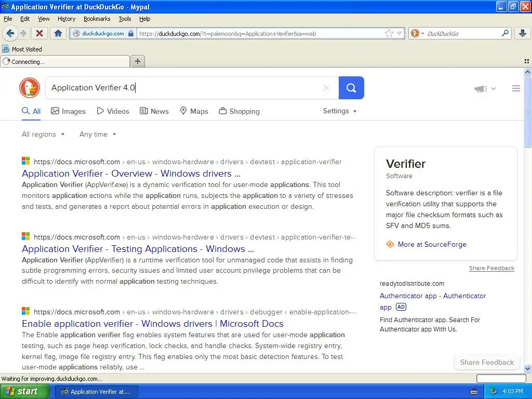Click the padlock site identity icon
Image resolution: width=532 pixels, height=399 pixels.
tap(131, 33)
